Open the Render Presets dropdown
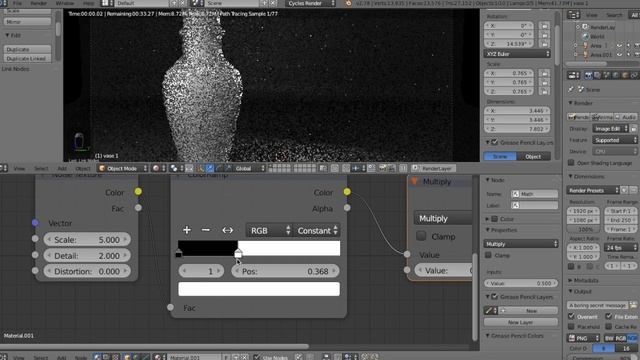 tap(593, 190)
